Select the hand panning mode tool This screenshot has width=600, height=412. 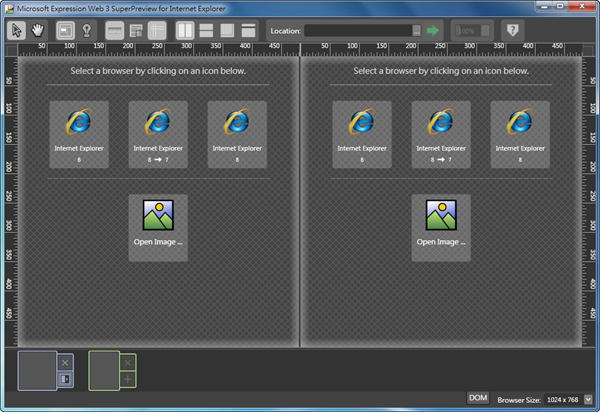tap(38, 30)
